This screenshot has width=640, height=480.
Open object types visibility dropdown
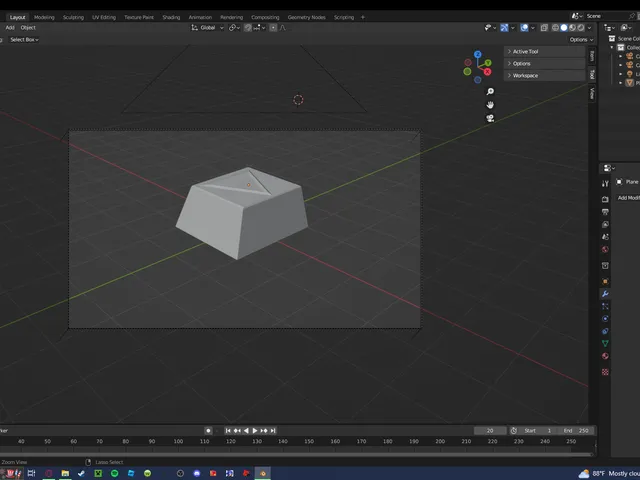[489, 28]
